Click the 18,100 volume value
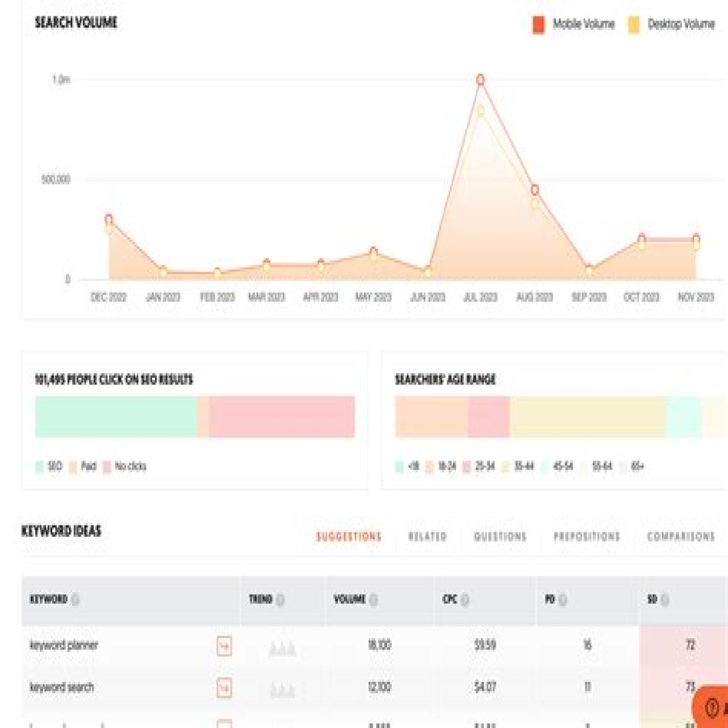This screenshot has height=728, width=728. (x=379, y=645)
